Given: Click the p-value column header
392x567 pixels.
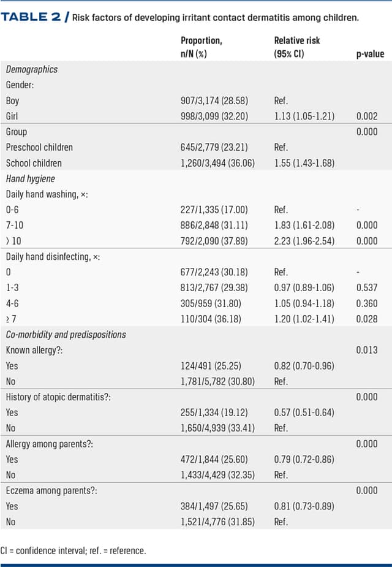Looking at the screenshot, I should pos(370,54).
